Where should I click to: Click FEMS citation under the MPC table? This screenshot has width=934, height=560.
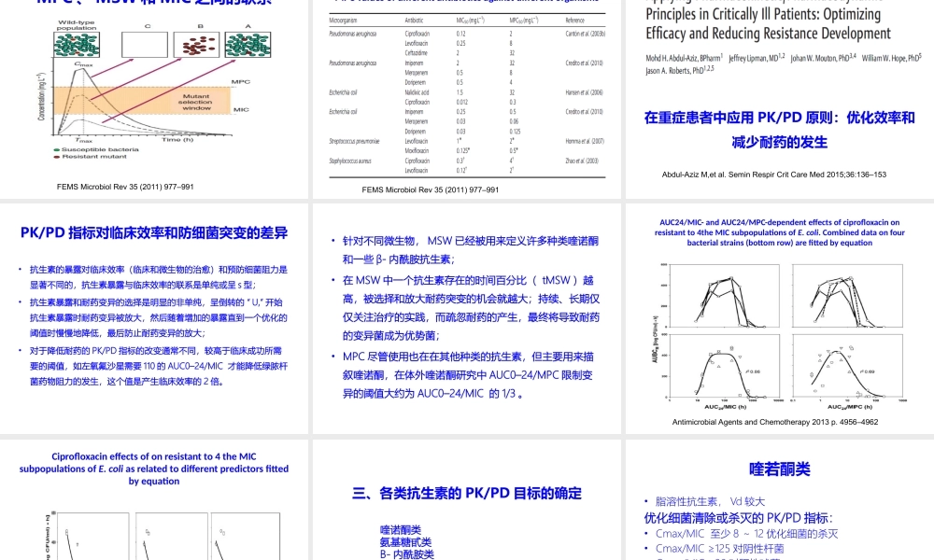(x=430, y=189)
